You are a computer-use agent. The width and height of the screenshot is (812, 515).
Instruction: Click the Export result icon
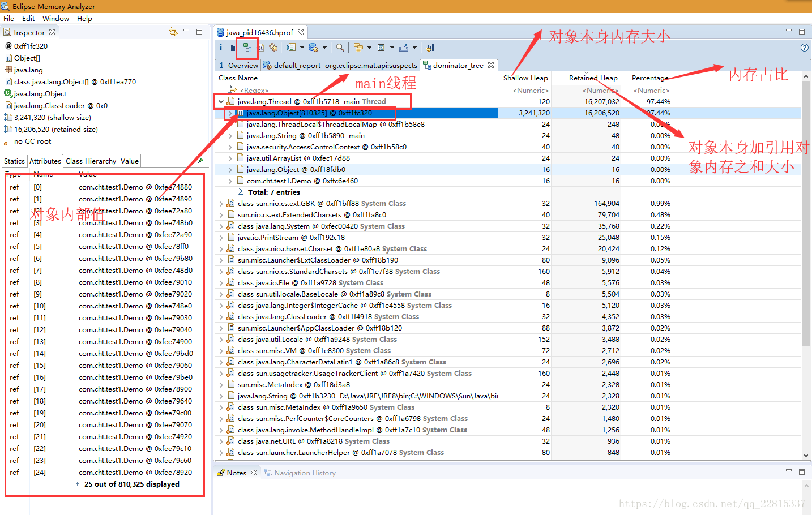pos(404,48)
